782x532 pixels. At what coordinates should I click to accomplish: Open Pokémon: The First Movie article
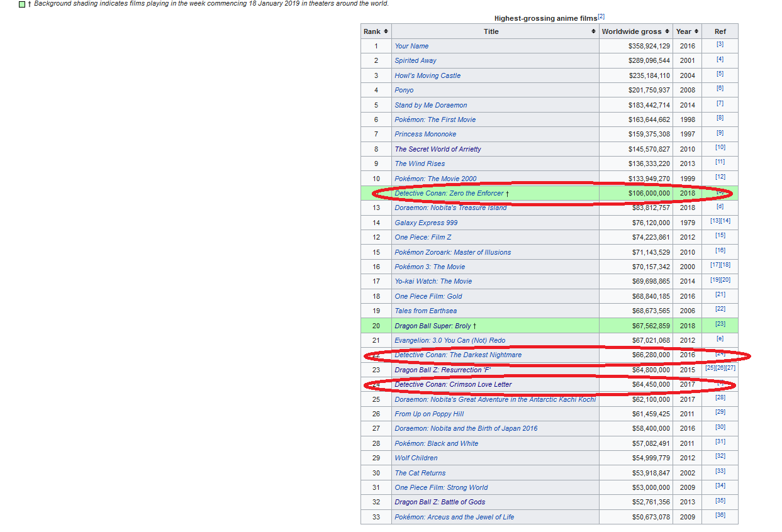435,119
